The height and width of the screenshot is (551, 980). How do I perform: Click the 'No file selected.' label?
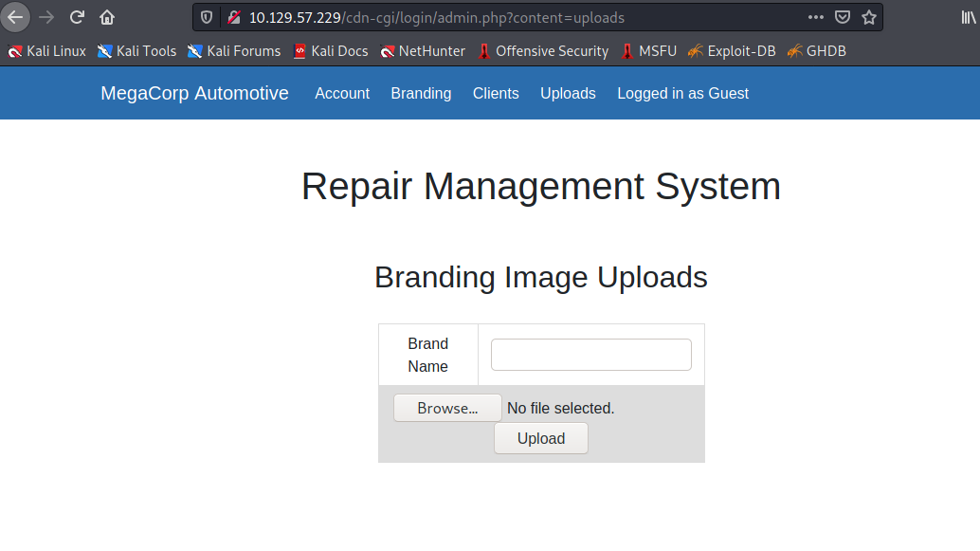pyautogui.click(x=561, y=409)
